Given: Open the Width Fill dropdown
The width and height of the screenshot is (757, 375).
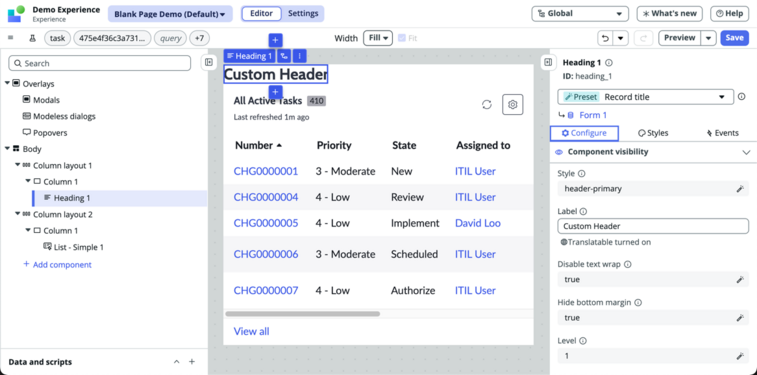Looking at the screenshot, I should click(x=378, y=38).
